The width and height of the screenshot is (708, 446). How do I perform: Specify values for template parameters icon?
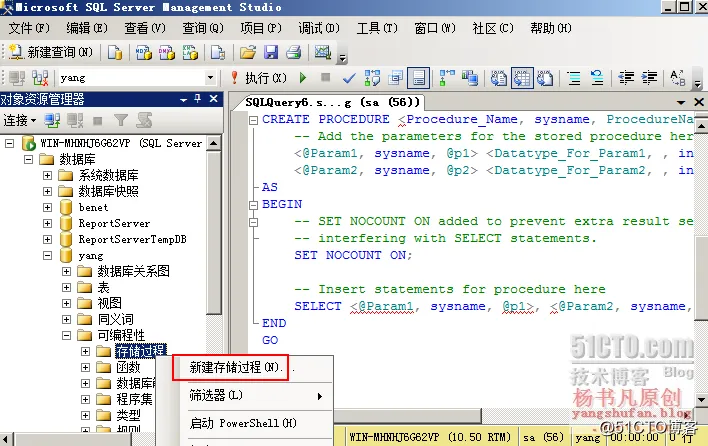click(678, 78)
